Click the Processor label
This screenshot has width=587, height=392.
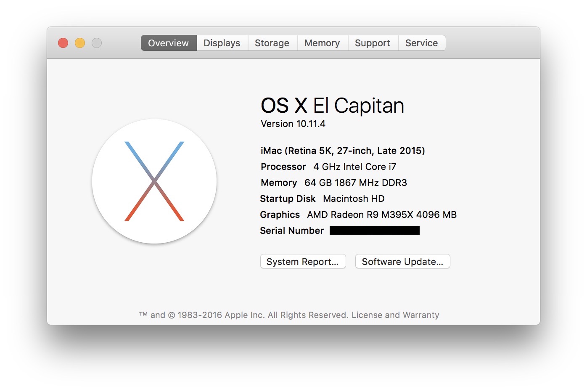coord(283,167)
